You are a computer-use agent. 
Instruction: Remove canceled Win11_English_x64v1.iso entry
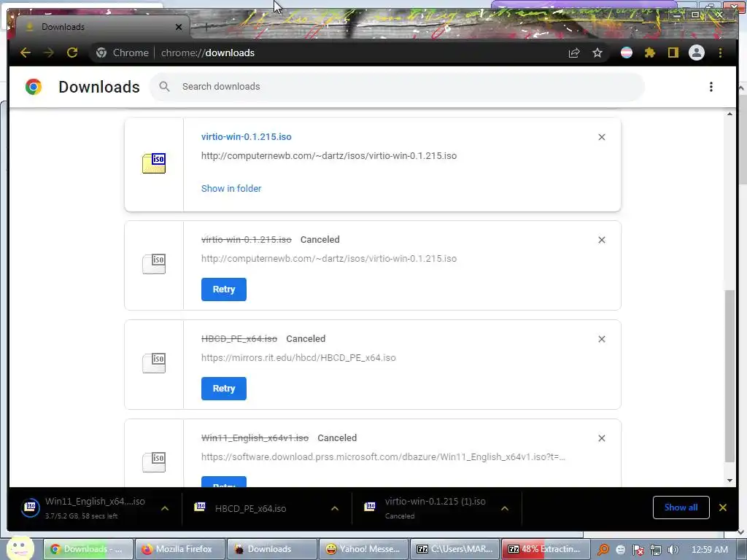602,438
